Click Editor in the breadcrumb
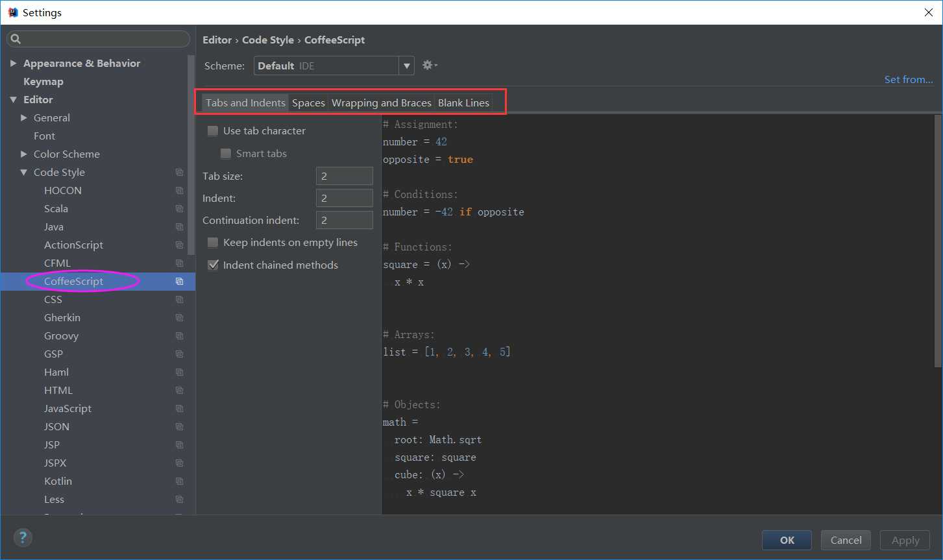Viewport: 943px width, 560px height. (217, 40)
